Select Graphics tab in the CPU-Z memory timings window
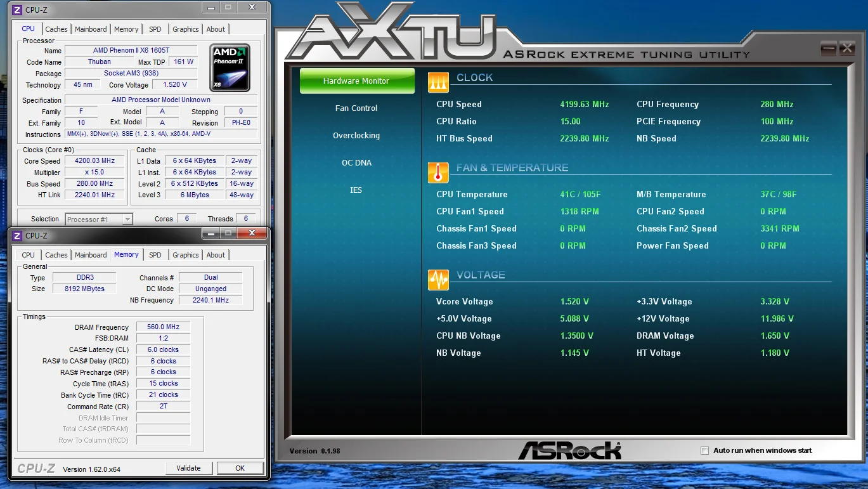868x489 pixels. pyautogui.click(x=186, y=255)
